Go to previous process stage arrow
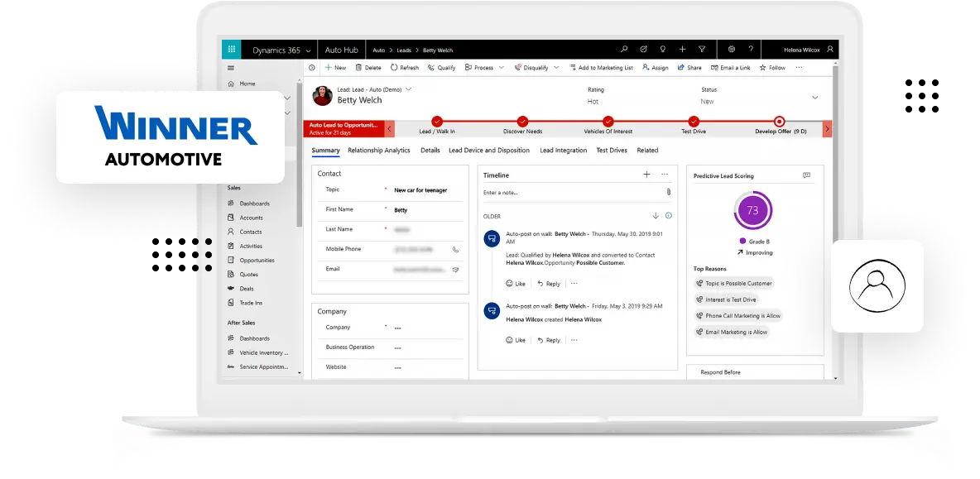The image size is (980, 479). pyautogui.click(x=390, y=129)
